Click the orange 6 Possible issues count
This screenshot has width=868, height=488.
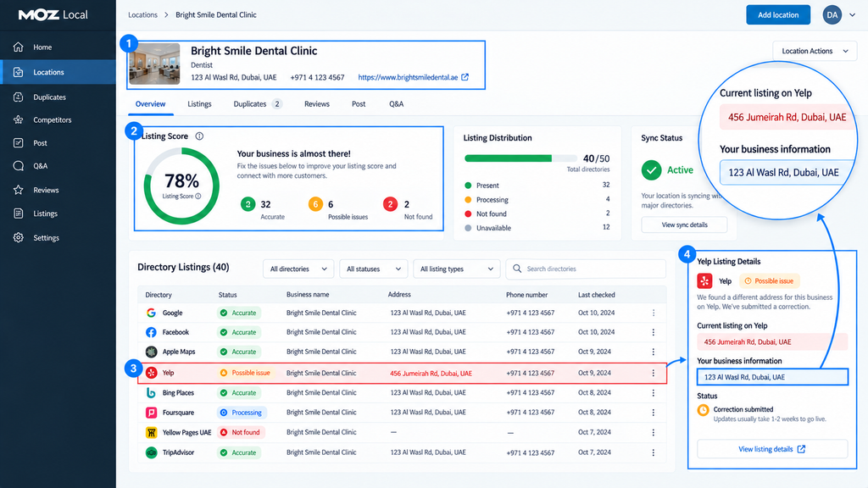(315, 204)
